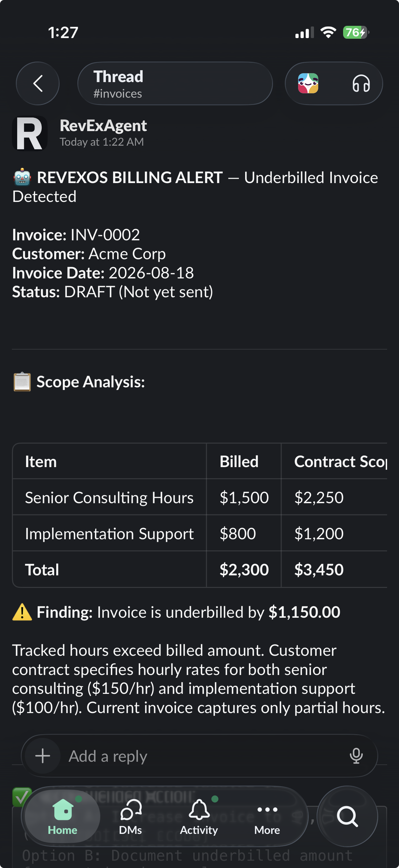This screenshot has height=868, width=399.
Task: Open RevExAgent profile avatar
Action: coord(30,133)
